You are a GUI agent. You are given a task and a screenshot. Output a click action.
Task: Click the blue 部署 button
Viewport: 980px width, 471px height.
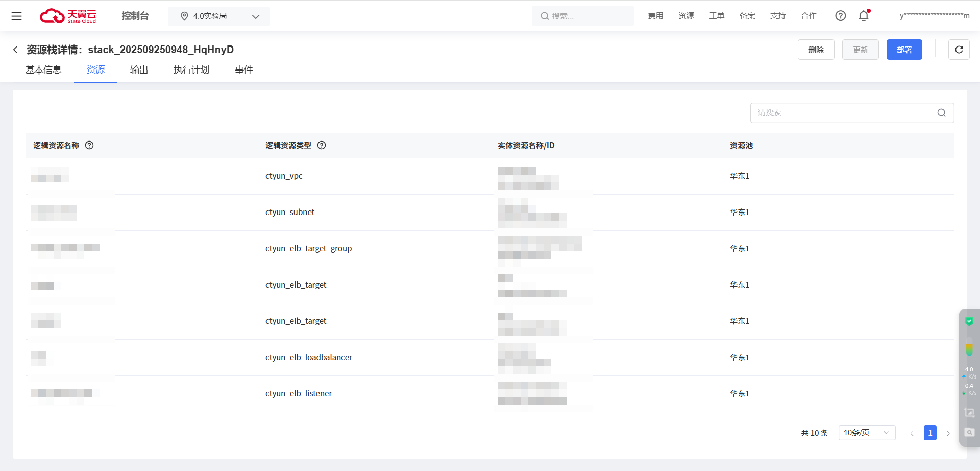[904, 50]
